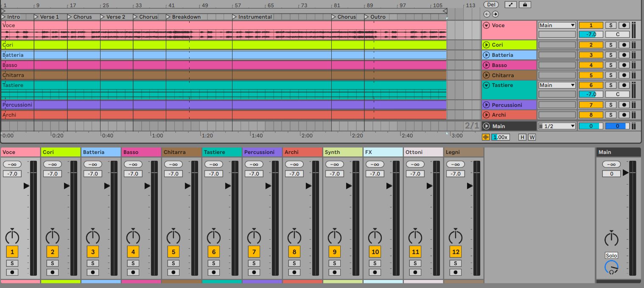Click the Main track blue 0 cue volume field
This screenshot has height=288, width=644.
pyautogui.click(x=617, y=126)
